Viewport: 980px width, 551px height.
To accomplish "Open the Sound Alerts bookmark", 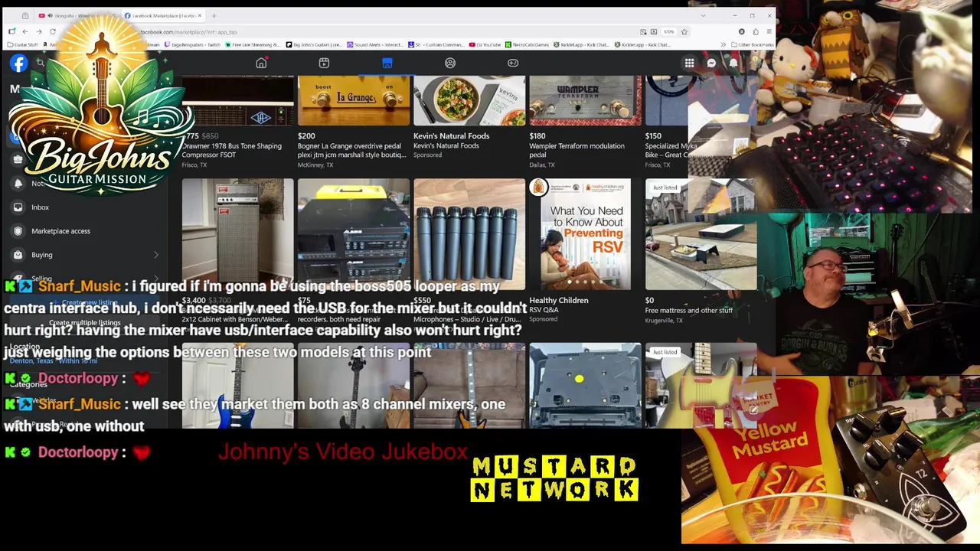I will pos(374,44).
